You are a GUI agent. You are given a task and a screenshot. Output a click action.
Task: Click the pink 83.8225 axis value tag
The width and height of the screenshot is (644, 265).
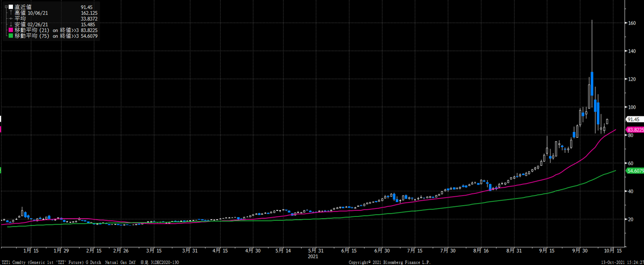click(x=635, y=130)
